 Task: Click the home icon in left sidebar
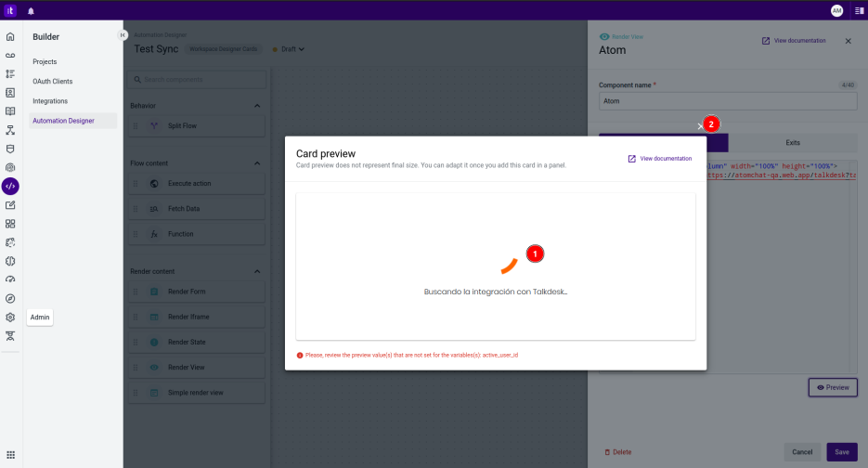pos(10,37)
